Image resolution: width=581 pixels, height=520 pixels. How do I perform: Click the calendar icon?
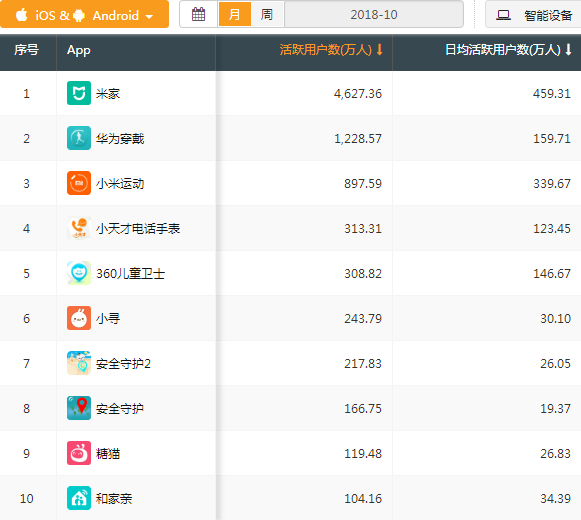[198, 14]
